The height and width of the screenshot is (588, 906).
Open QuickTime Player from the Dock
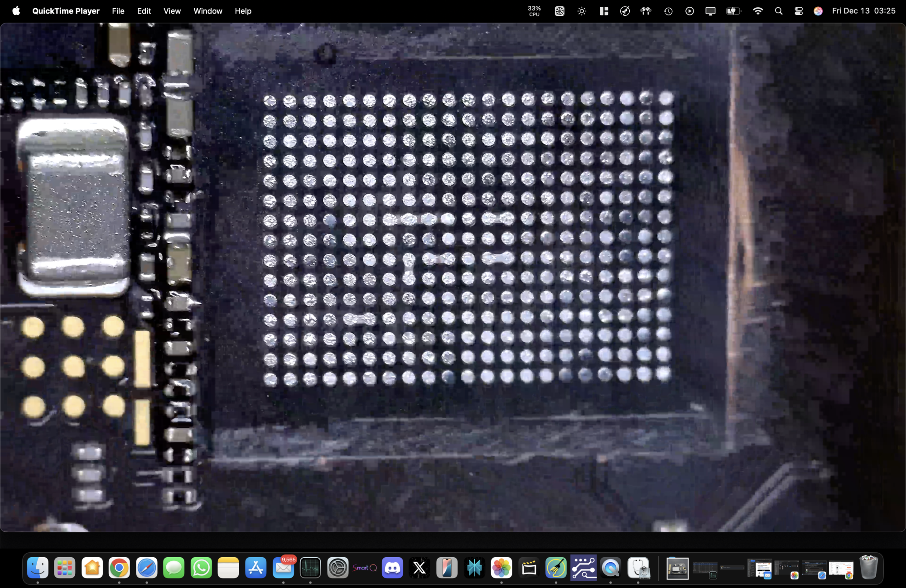611,568
